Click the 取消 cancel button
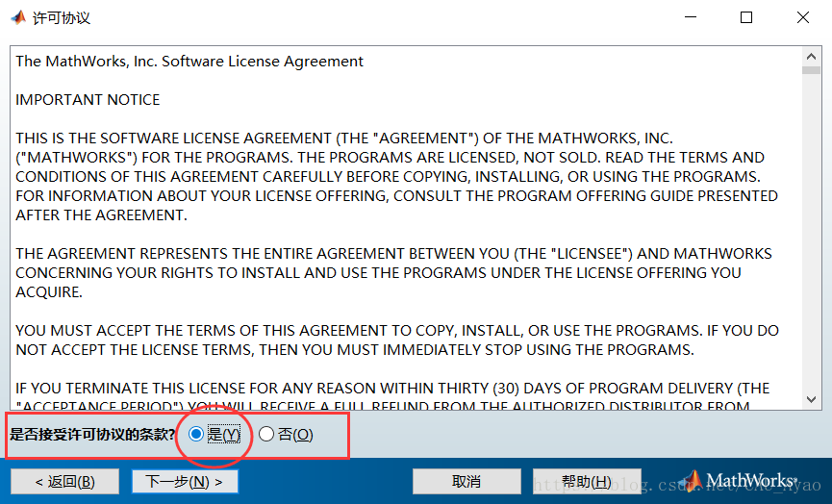Viewport: 832px width, 504px height. pos(466,482)
